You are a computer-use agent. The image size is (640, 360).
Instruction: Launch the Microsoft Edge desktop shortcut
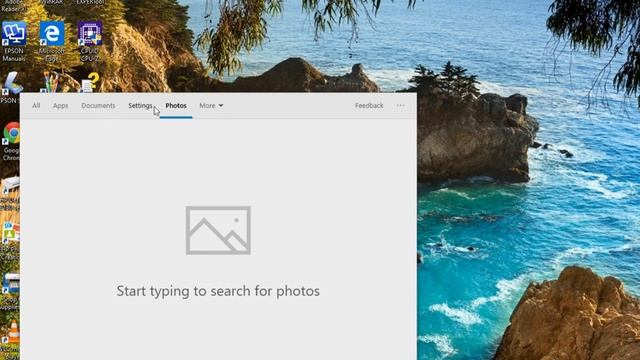pyautogui.click(x=52, y=42)
